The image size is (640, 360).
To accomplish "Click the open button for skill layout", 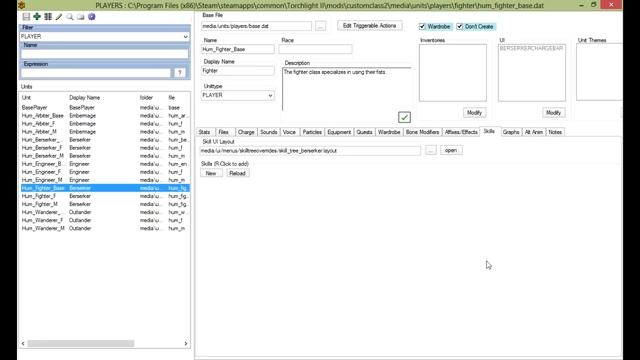I will click(x=451, y=150).
